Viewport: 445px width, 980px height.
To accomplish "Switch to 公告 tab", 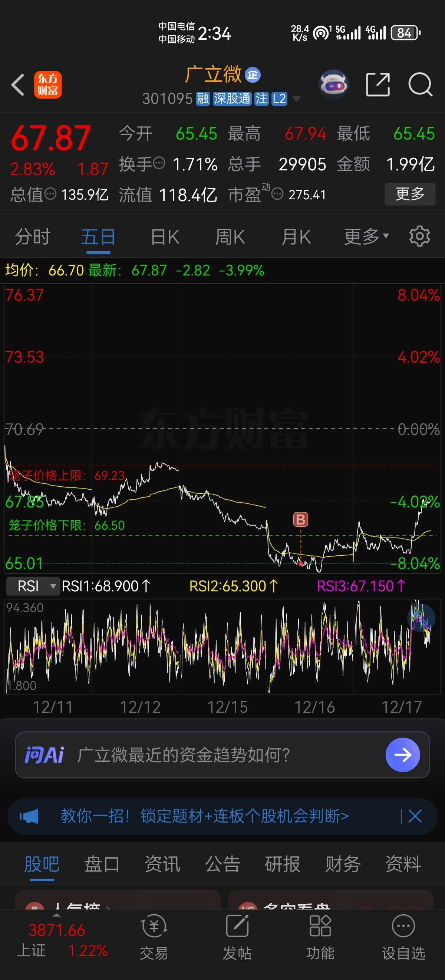I will click(222, 864).
